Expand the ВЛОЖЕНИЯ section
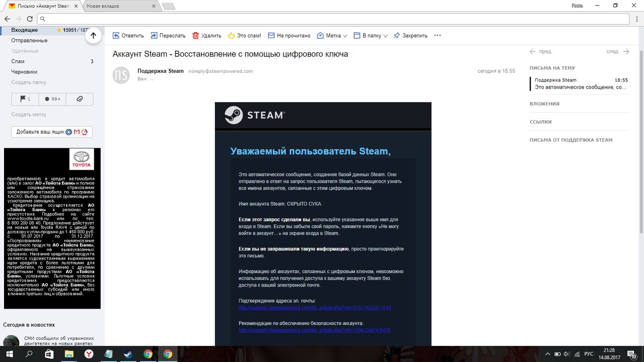 point(544,104)
